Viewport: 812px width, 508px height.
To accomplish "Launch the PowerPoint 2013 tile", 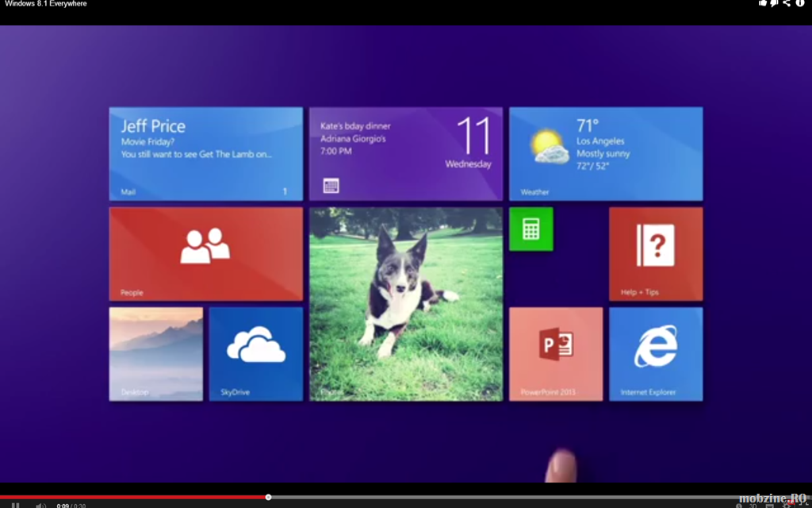I will [x=556, y=354].
